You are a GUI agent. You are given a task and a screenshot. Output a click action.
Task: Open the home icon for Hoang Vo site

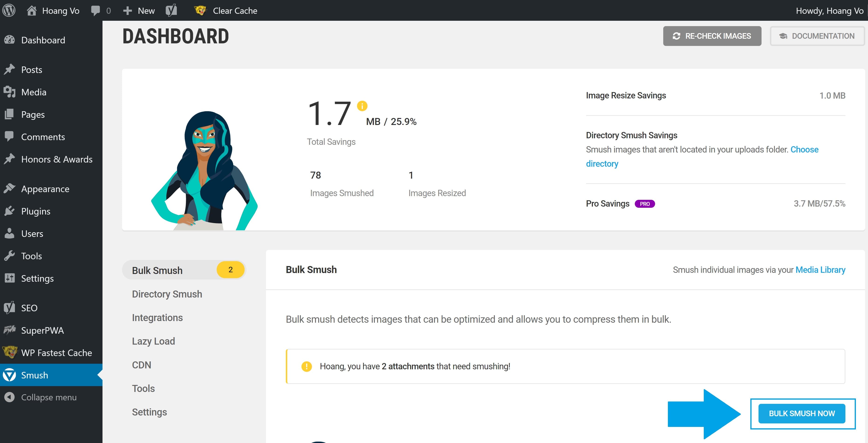(32, 10)
